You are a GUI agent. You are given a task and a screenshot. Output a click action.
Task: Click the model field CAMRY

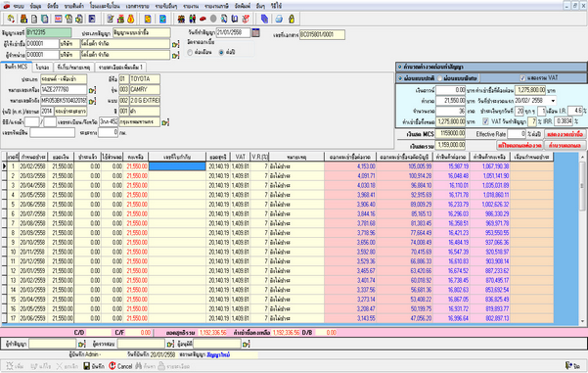tap(145, 90)
